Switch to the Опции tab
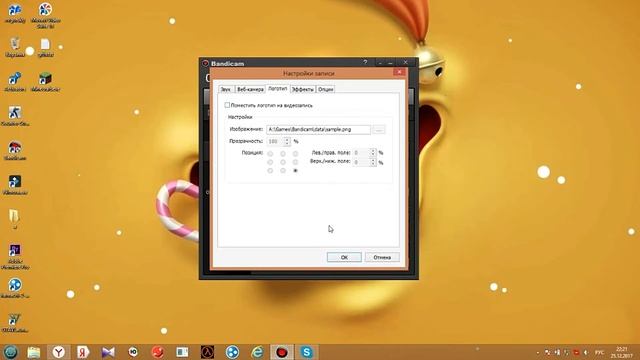Image resolution: width=640 pixels, height=360 pixels. (326, 89)
